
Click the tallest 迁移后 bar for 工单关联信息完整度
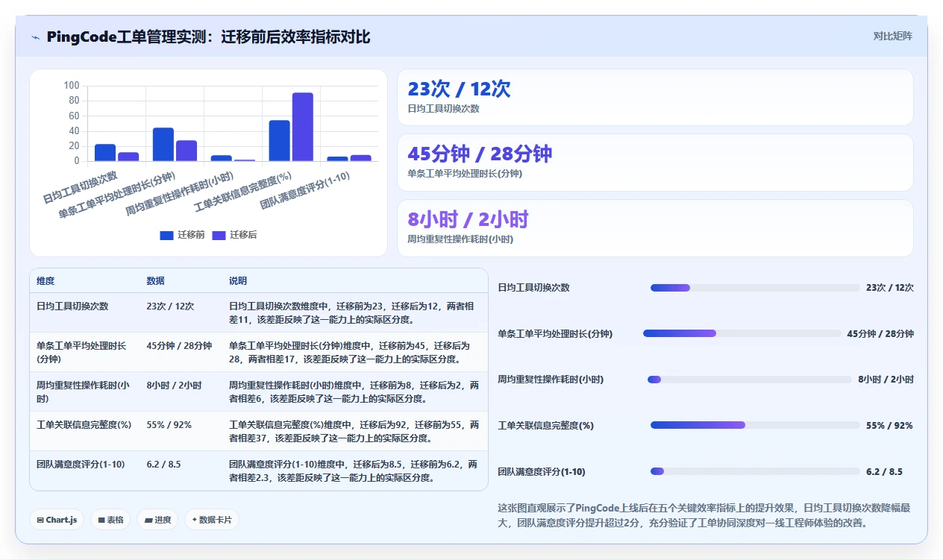tap(302, 127)
